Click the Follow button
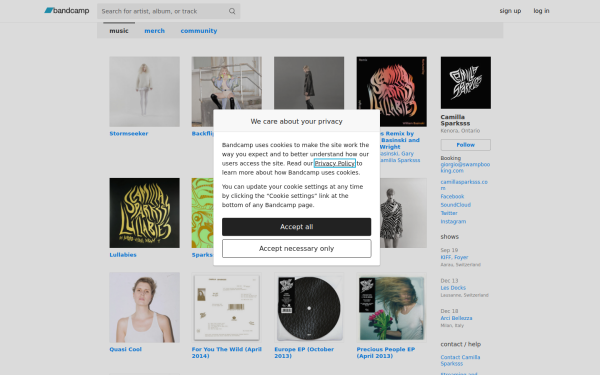600x375 pixels. coord(466,145)
